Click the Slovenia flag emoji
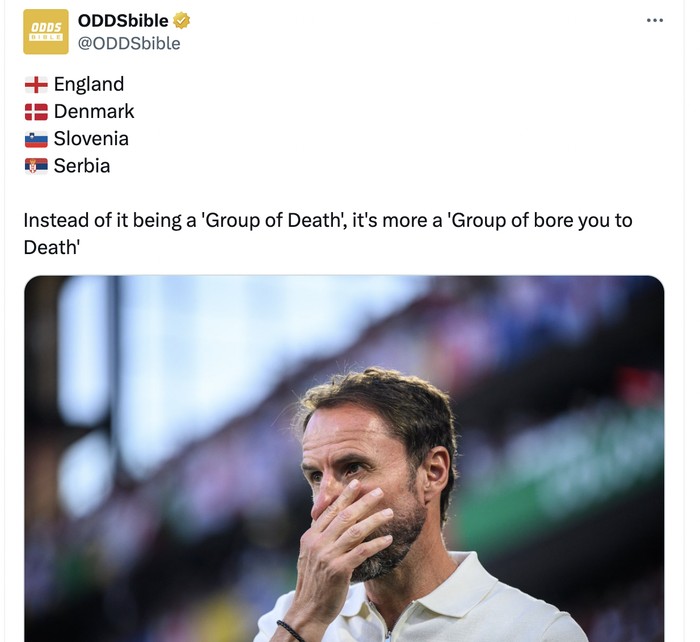Viewport: 700px width, 642px height. (36, 139)
